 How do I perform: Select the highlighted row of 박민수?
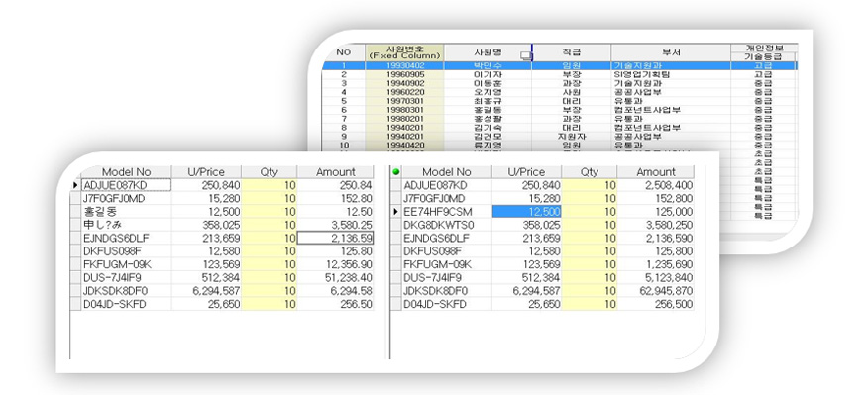click(559, 65)
